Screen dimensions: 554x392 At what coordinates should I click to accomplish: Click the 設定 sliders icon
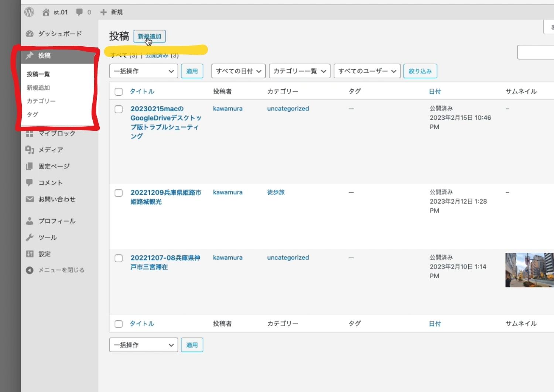[30, 254]
